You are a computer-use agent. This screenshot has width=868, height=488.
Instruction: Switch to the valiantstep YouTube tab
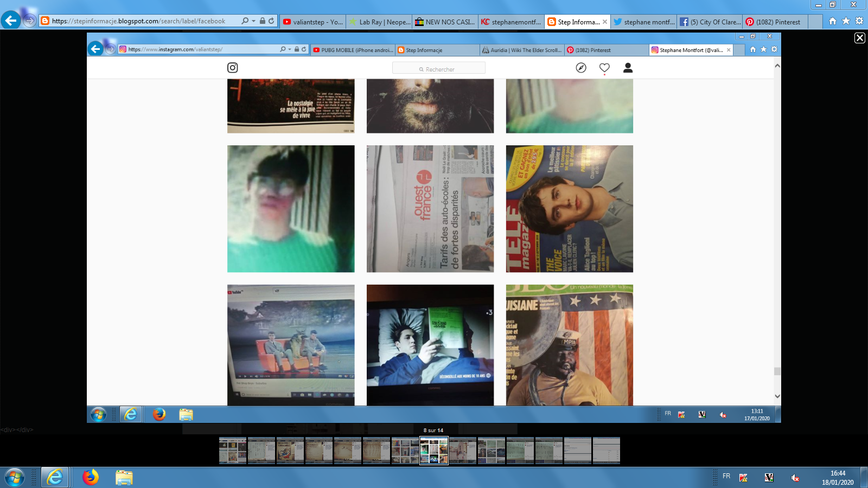tap(312, 22)
